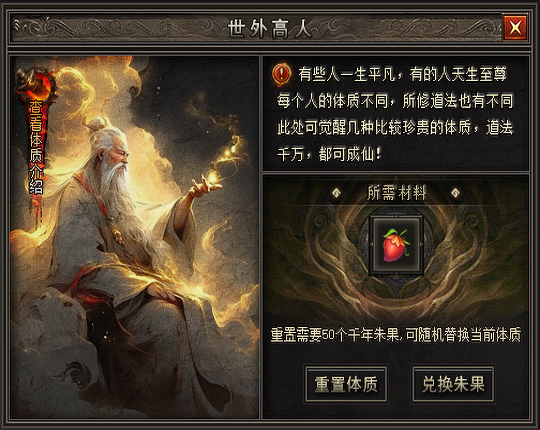Open the 兑换朱果 exchange button
Image resolution: width=540 pixels, height=430 pixels.
point(453,384)
